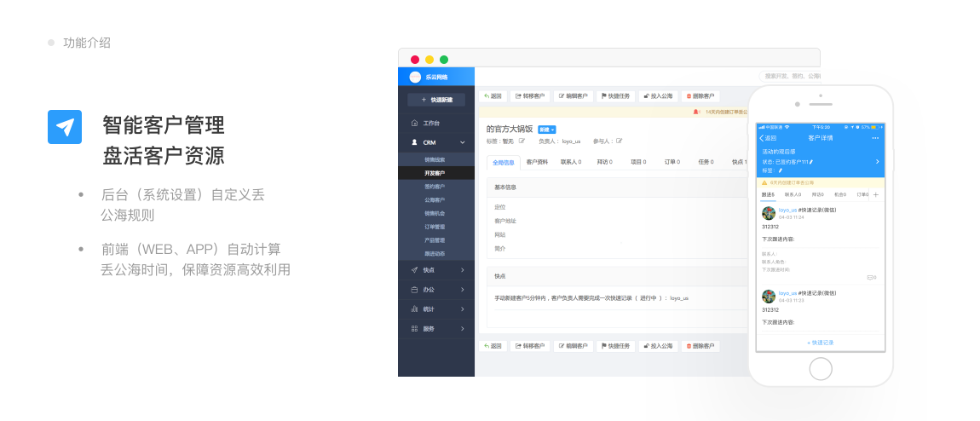Screen dimensions: 980x421
Task: Click the top 编辑客户 edit button
Action: pyautogui.click(x=574, y=96)
